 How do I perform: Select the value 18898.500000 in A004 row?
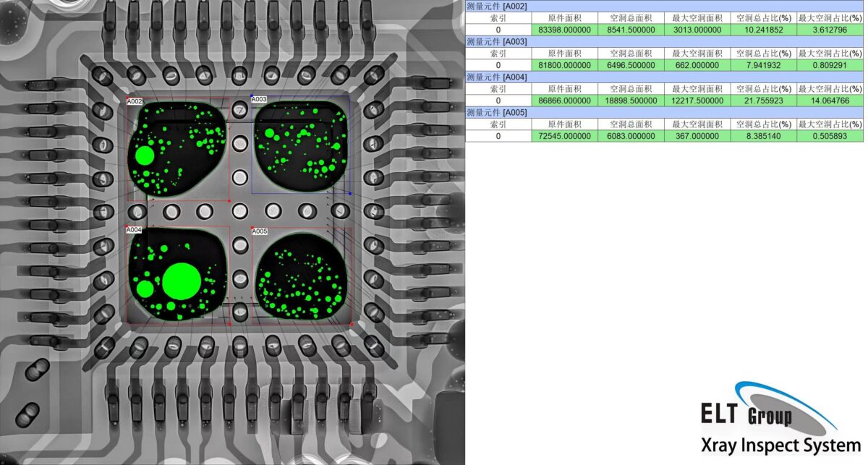coord(628,100)
